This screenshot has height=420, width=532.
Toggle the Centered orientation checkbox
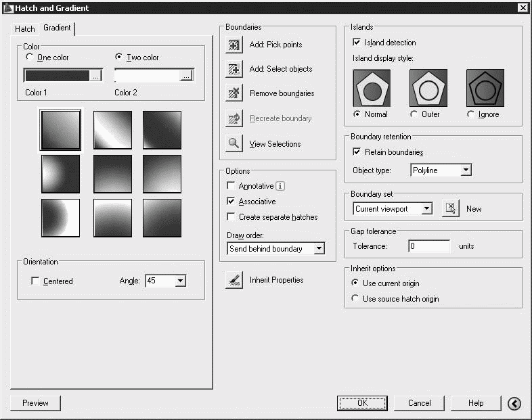tap(36, 281)
